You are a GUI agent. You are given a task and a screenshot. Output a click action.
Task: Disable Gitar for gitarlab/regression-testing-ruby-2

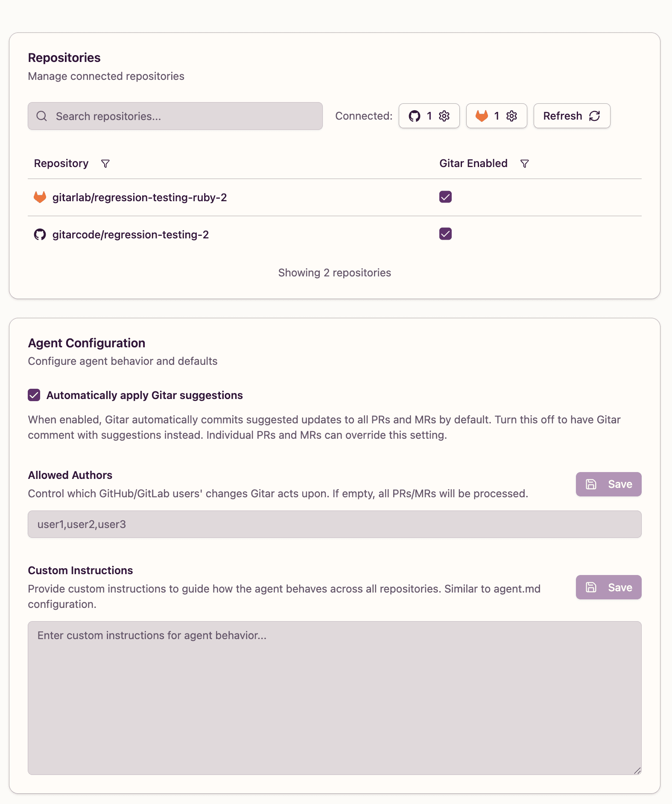point(445,197)
